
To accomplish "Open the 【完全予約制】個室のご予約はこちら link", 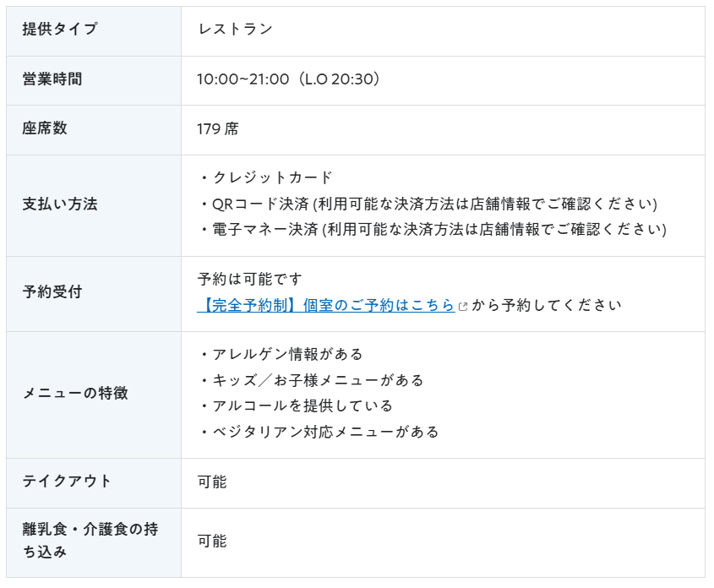I will pyautogui.click(x=326, y=305).
